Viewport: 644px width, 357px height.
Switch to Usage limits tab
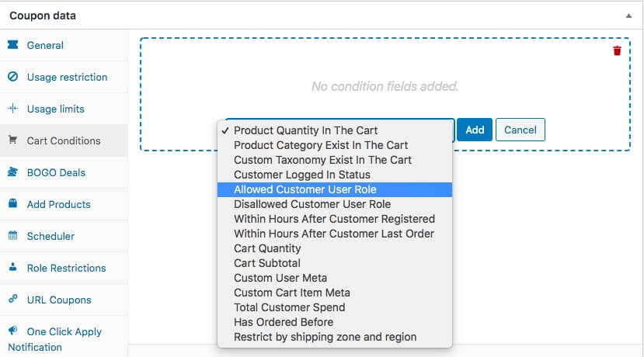[64, 109]
